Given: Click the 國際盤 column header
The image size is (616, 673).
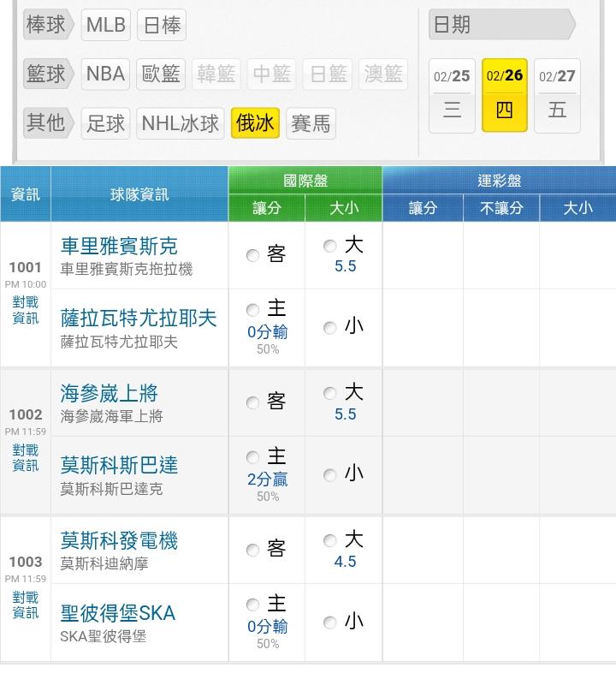Looking at the screenshot, I should [x=305, y=181].
